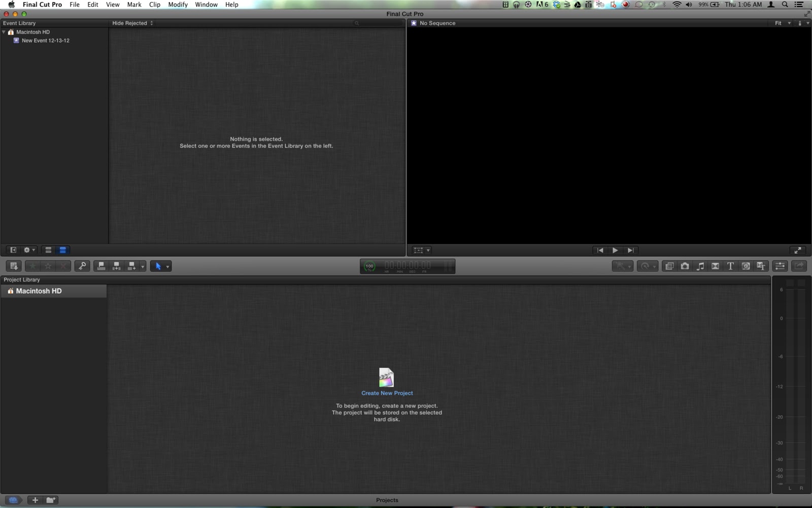812x508 pixels.
Task: Open Spotlight search in menu bar
Action: click(785, 5)
